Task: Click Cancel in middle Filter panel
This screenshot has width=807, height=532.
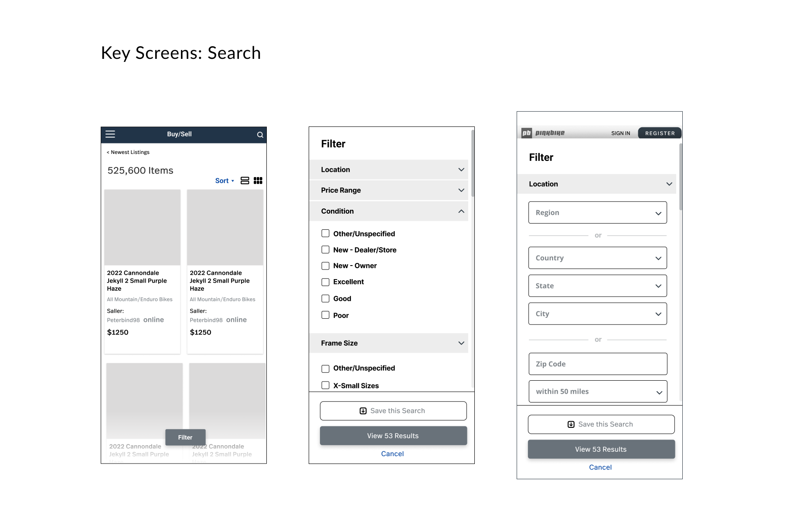Action: tap(392, 454)
